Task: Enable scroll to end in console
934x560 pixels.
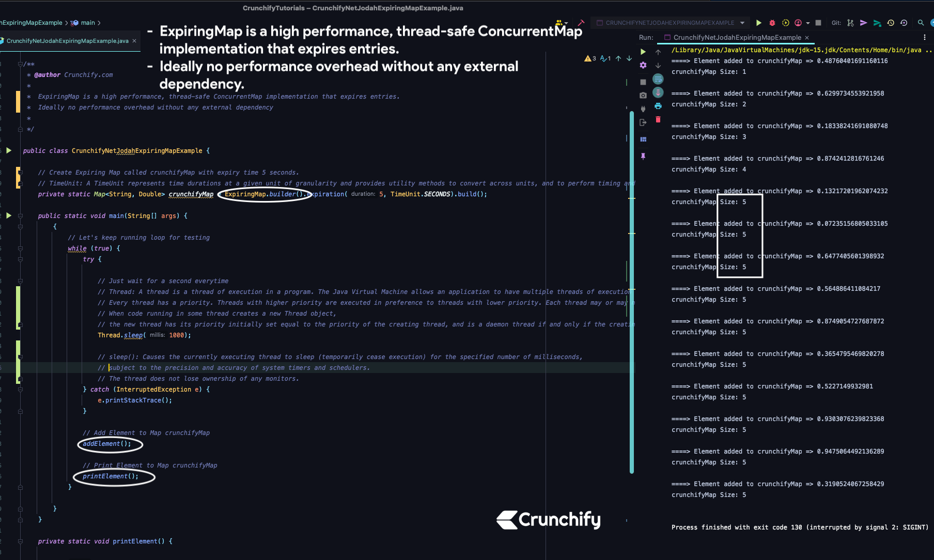Action: (x=658, y=93)
